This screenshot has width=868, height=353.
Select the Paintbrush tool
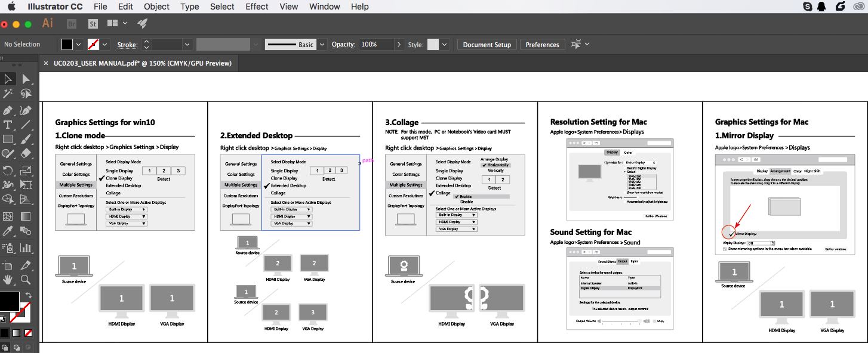(26, 140)
